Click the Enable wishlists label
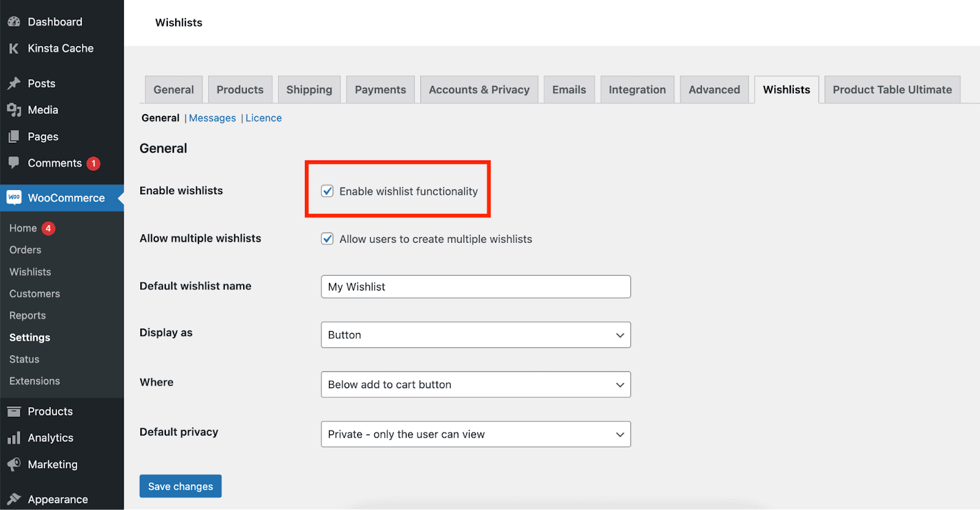 click(181, 191)
